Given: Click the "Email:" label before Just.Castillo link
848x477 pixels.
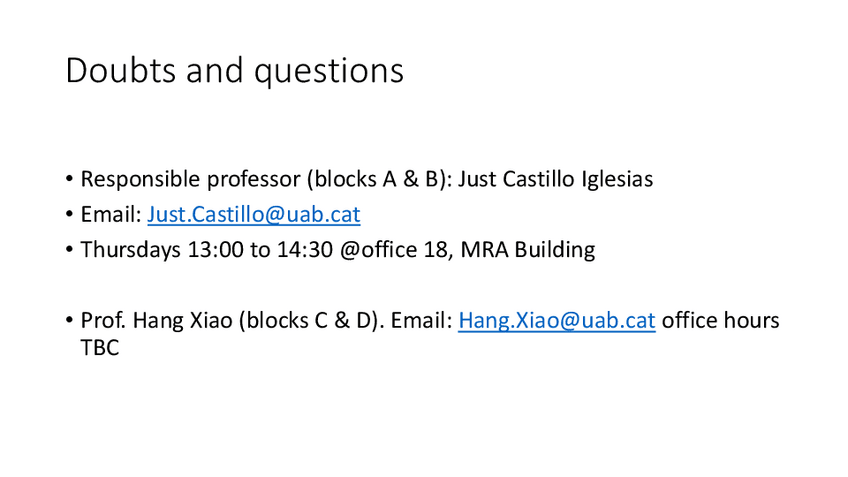Looking at the screenshot, I should coord(111,214).
